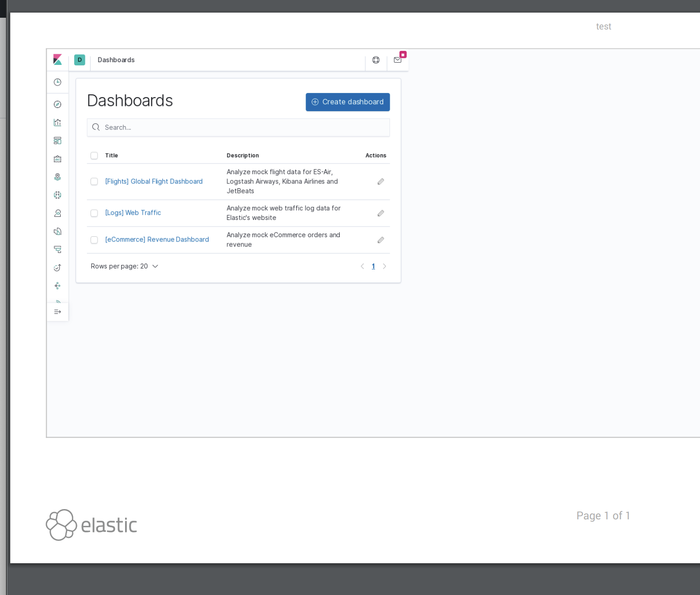Open the help lifebuoy icon

[376, 60]
